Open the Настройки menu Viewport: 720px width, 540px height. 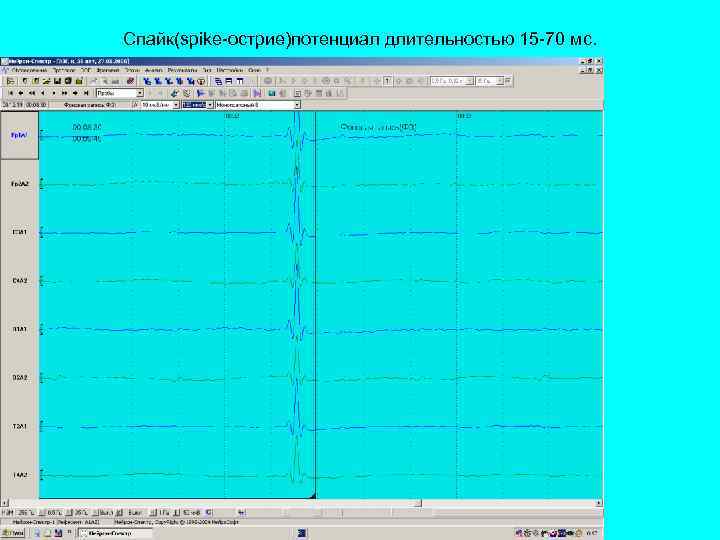[x=229, y=70]
